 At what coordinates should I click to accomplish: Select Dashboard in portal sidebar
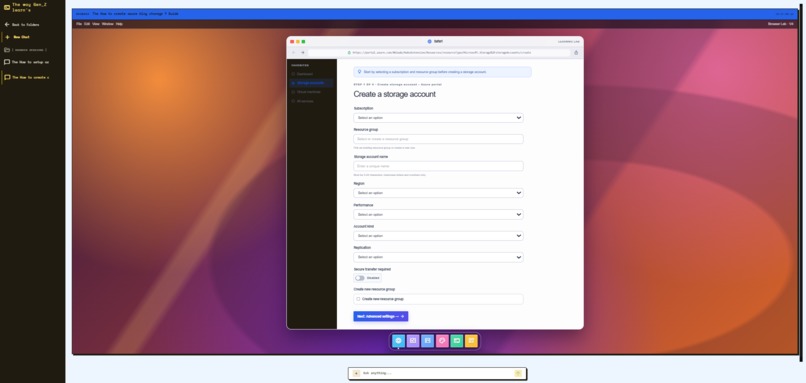(311, 74)
